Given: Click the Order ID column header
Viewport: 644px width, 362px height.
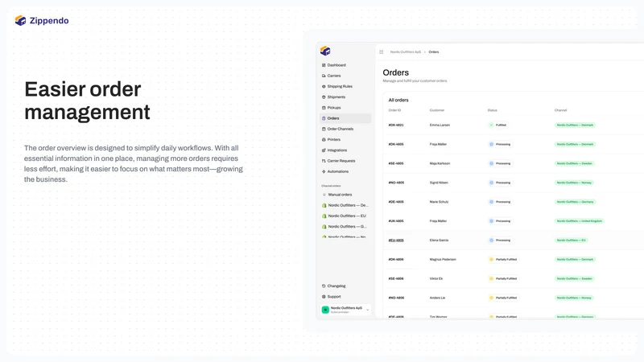Looking at the screenshot, I should (394, 110).
